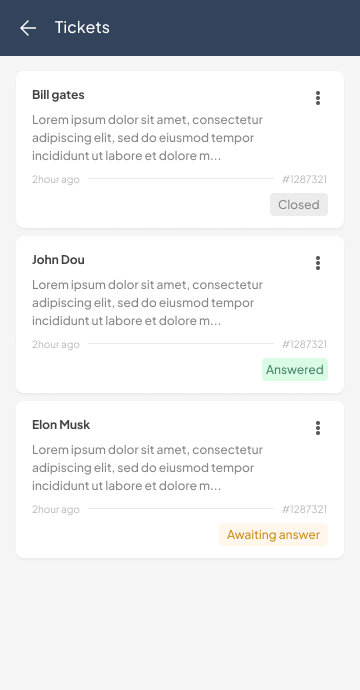Click 2hour ago timestamp on John Dou card
The image size is (360, 690).
point(56,345)
